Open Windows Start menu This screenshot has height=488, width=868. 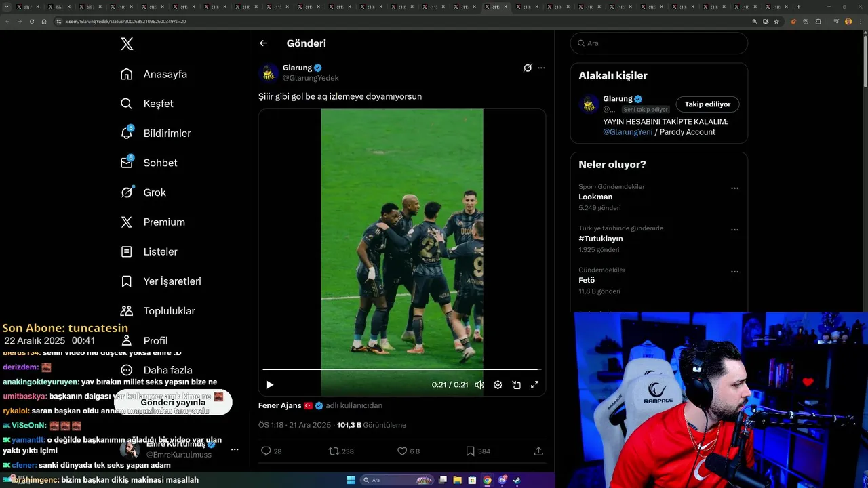[351, 480]
